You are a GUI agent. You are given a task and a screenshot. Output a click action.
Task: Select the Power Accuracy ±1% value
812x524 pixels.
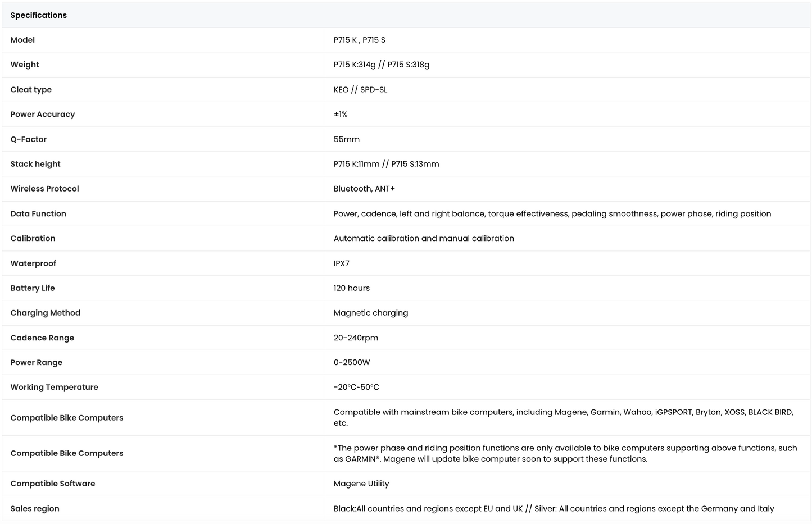[341, 114]
